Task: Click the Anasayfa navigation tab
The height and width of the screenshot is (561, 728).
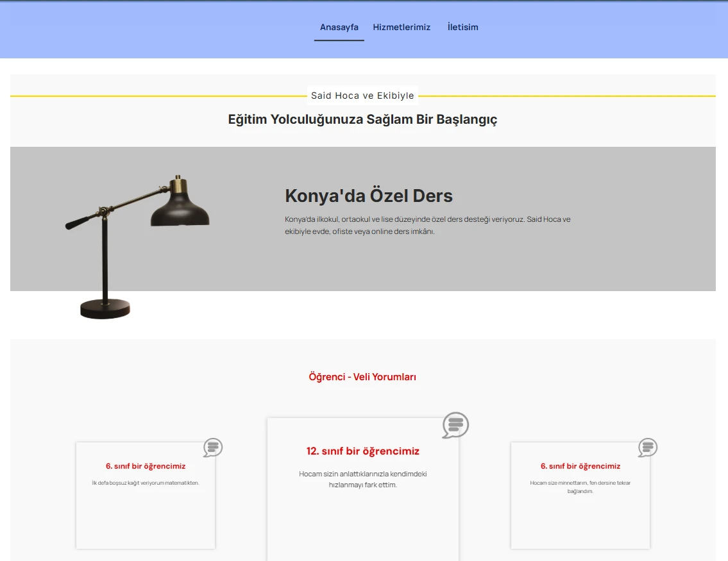Action: [339, 27]
